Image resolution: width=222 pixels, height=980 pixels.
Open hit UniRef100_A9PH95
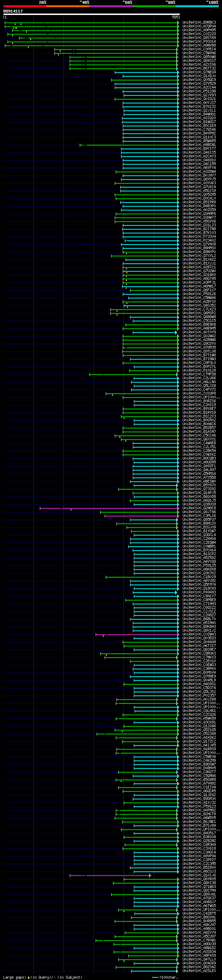point(199,30)
